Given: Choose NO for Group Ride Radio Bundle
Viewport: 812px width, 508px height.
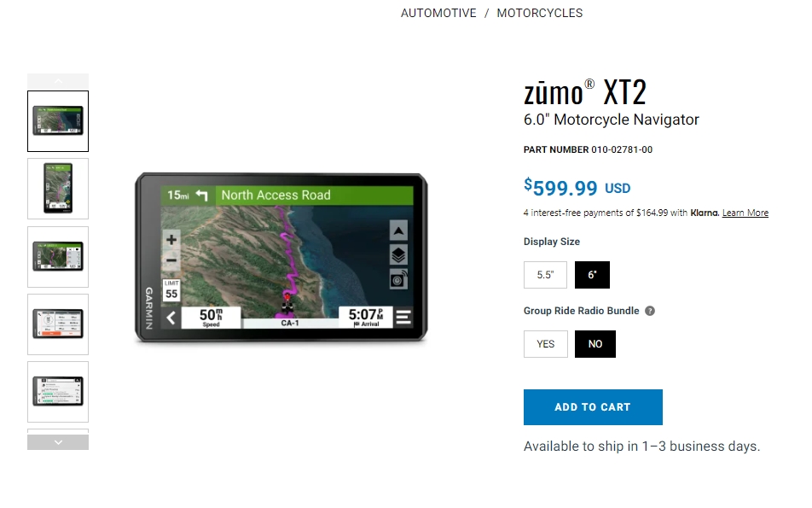Looking at the screenshot, I should 595,344.
